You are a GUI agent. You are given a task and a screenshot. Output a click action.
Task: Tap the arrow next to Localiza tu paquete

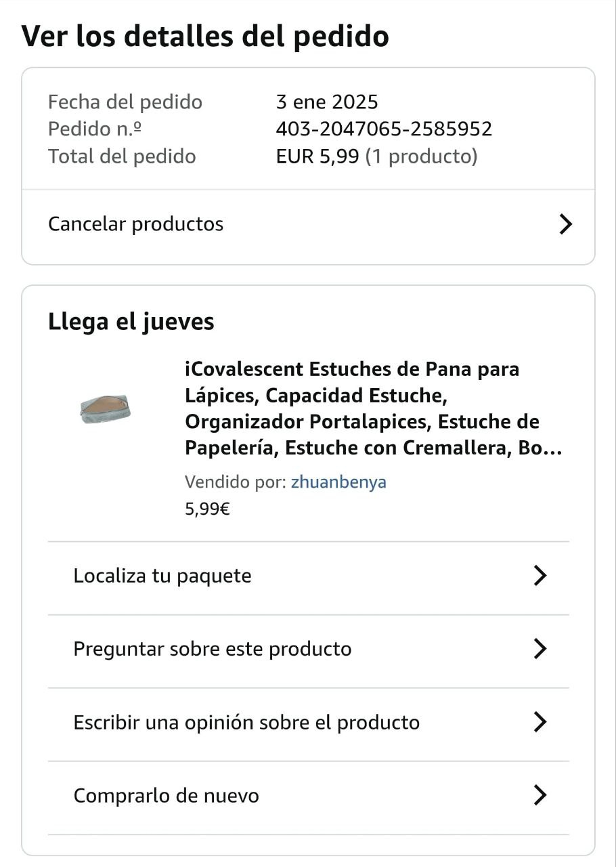pyautogui.click(x=540, y=576)
